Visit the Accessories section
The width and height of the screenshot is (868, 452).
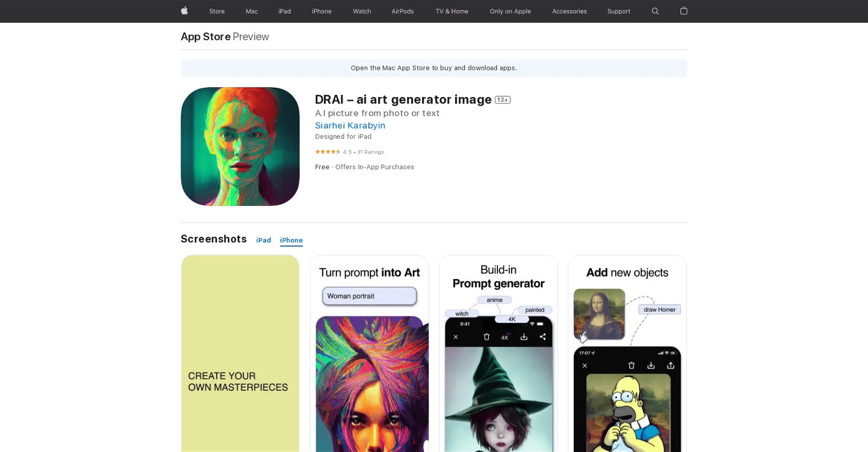(569, 11)
